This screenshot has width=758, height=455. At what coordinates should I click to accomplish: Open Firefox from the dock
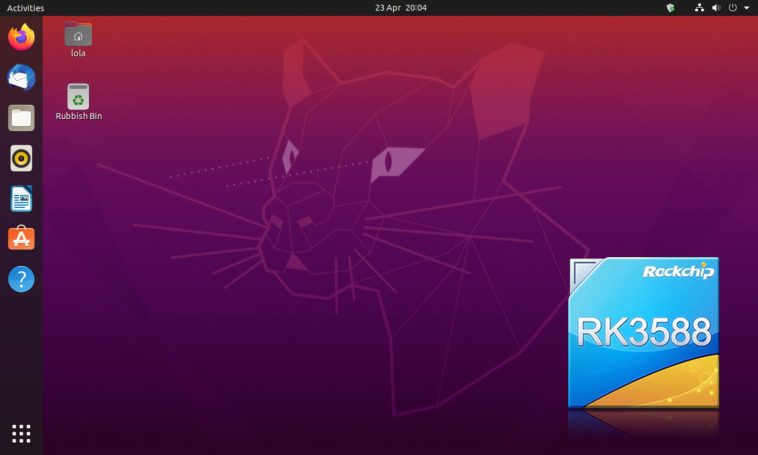pyautogui.click(x=21, y=37)
